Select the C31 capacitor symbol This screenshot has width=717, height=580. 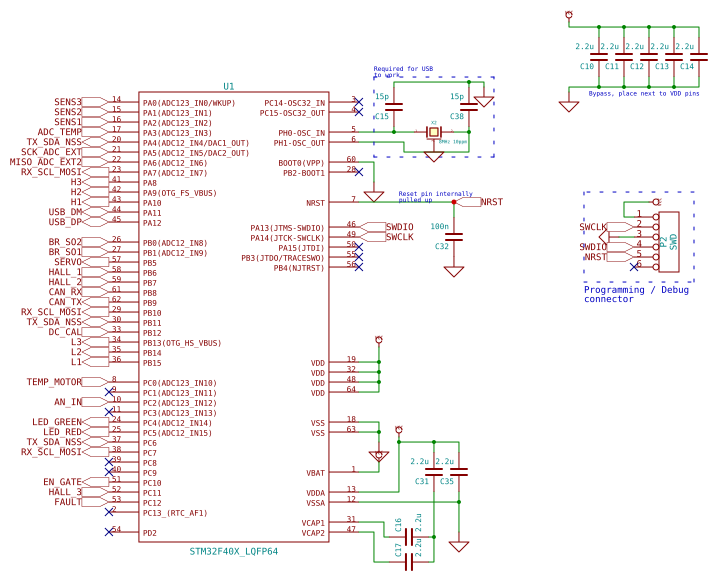tap(433, 472)
